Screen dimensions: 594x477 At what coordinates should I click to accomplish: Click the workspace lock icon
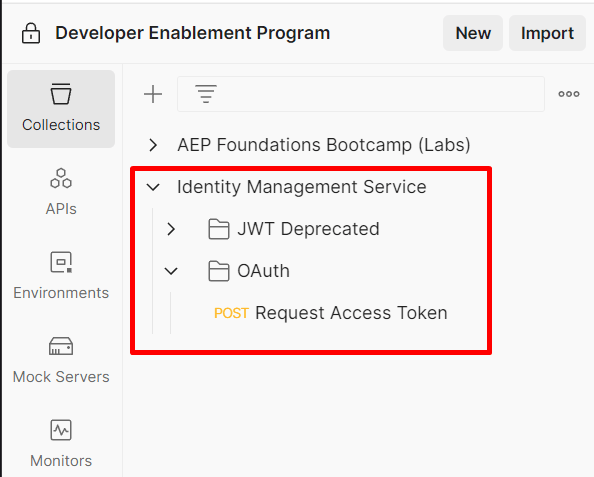[x=31, y=33]
